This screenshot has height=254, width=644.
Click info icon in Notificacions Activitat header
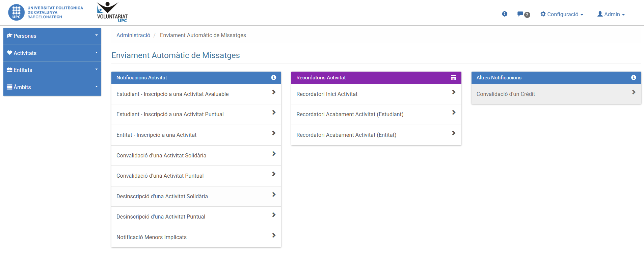274,78
